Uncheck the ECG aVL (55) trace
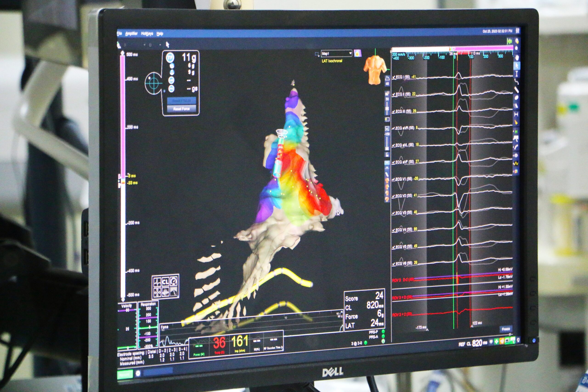 pyautogui.click(x=393, y=145)
